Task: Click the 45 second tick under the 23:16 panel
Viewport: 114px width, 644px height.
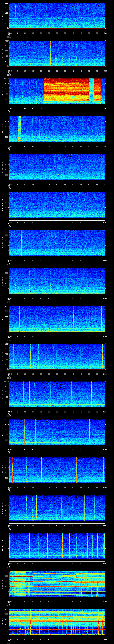Action: pos(81,487)
